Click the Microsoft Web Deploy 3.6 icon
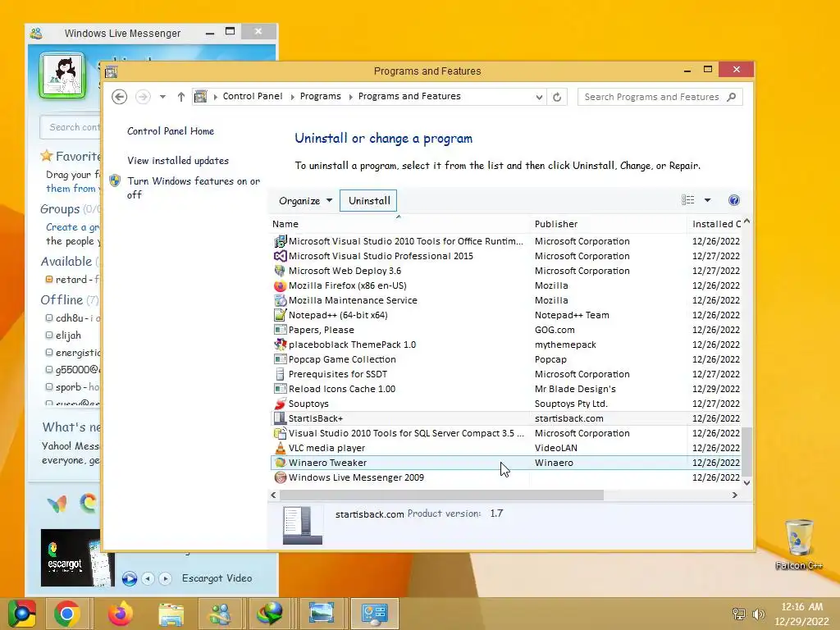The image size is (840, 630). point(280,271)
